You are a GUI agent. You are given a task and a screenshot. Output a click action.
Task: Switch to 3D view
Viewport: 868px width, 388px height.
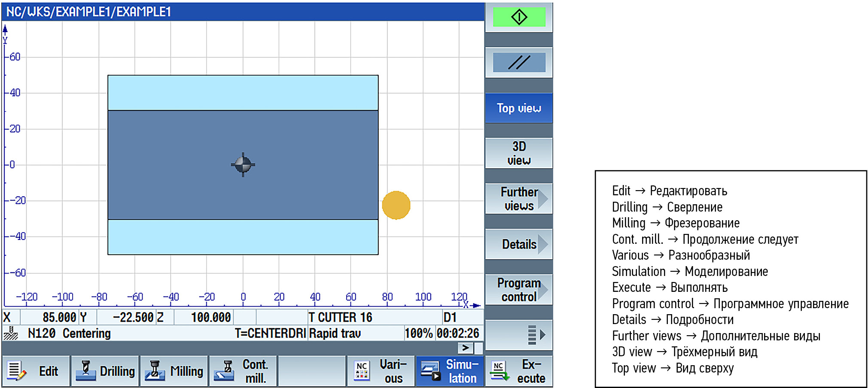coord(519,153)
